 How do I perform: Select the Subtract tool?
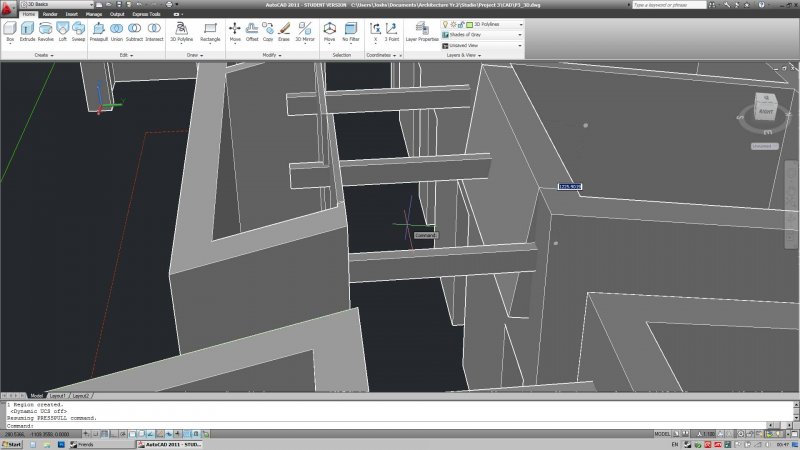point(135,30)
